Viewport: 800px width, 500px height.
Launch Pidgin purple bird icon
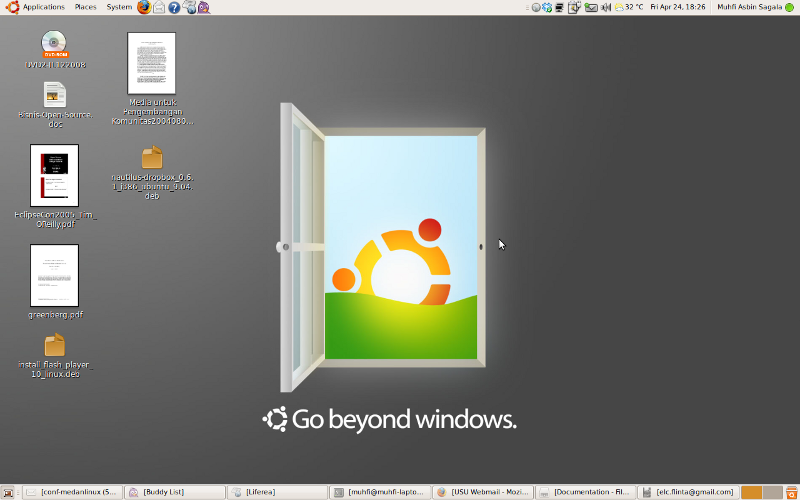(204, 7)
